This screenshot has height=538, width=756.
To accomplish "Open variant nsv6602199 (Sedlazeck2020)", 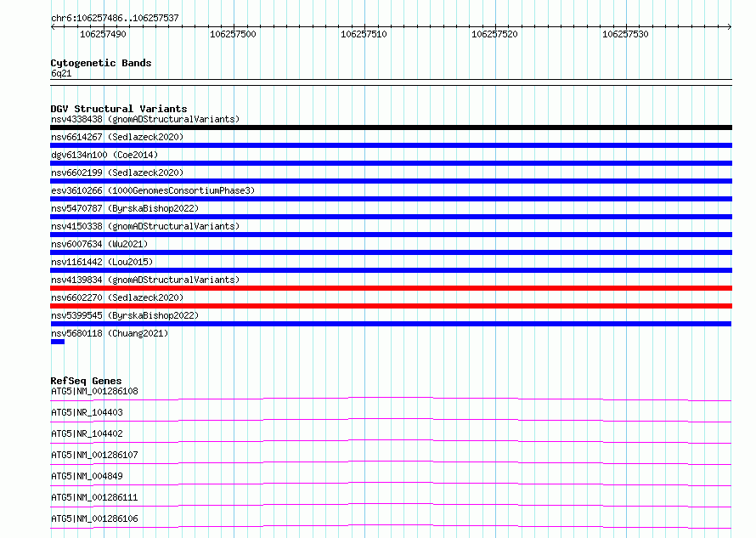I will (x=117, y=173).
